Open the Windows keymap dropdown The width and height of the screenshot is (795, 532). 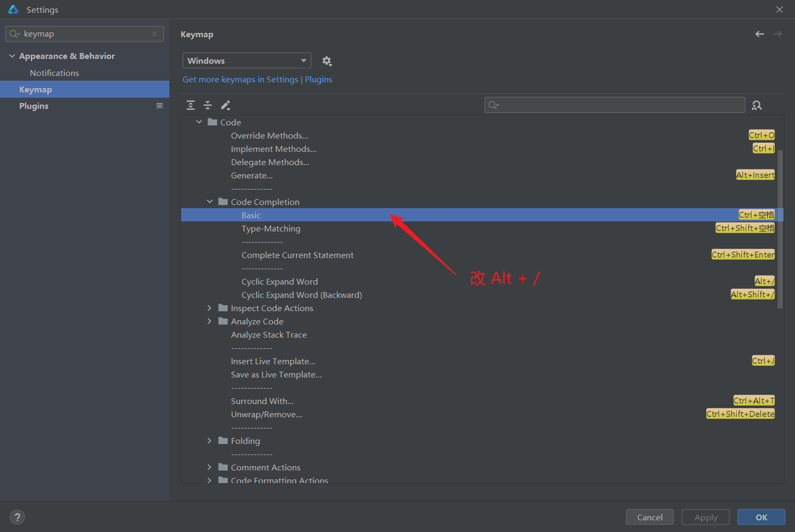pyautogui.click(x=247, y=61)
